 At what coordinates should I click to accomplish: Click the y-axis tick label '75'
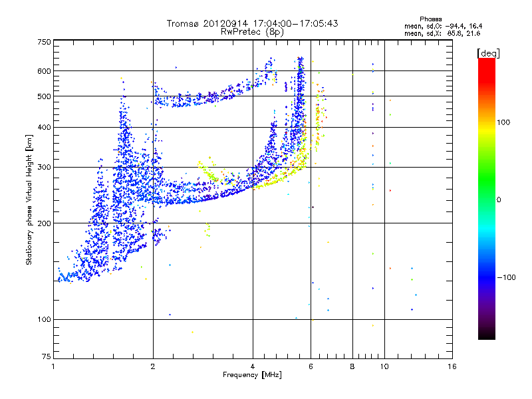click(47, 356)
